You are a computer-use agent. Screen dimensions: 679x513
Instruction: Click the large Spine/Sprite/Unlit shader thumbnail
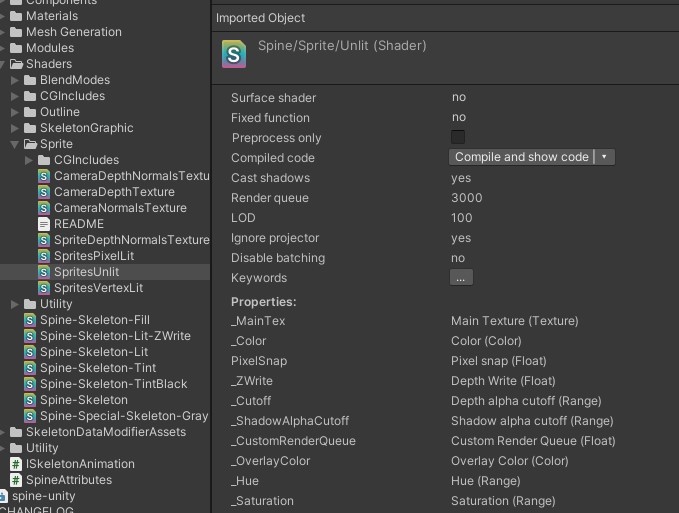pyautogui.click(x=234, y=54)
